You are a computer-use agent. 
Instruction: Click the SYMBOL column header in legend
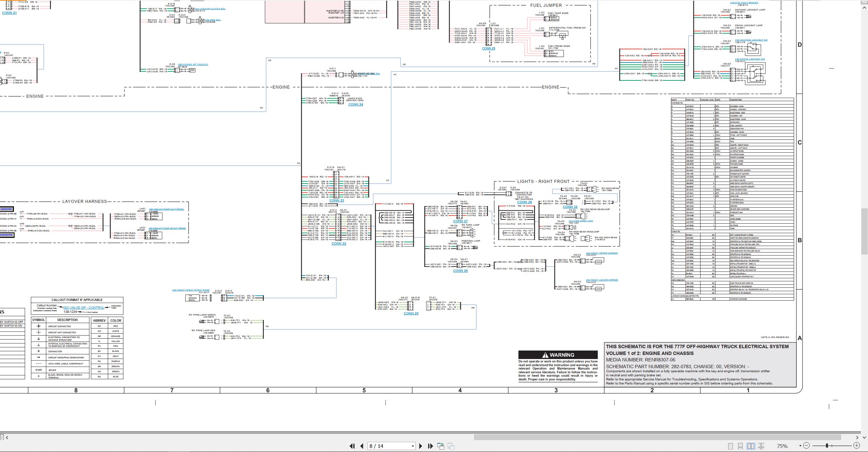[38, 320]
